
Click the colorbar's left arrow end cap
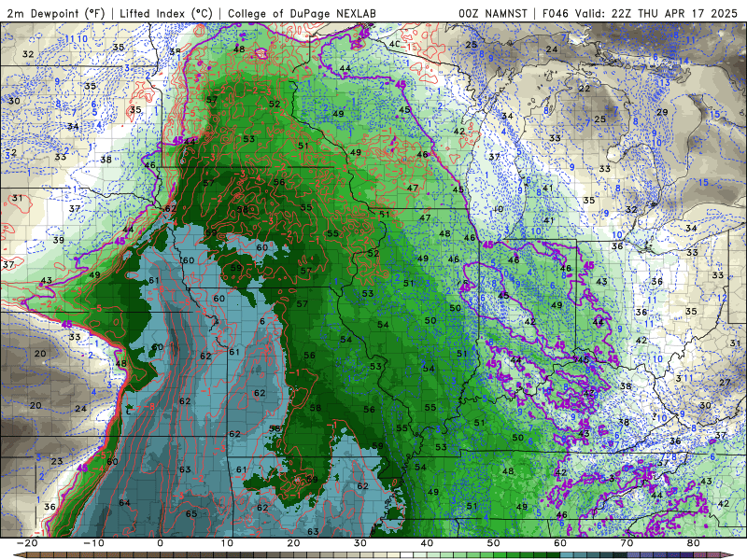[20, 555]
